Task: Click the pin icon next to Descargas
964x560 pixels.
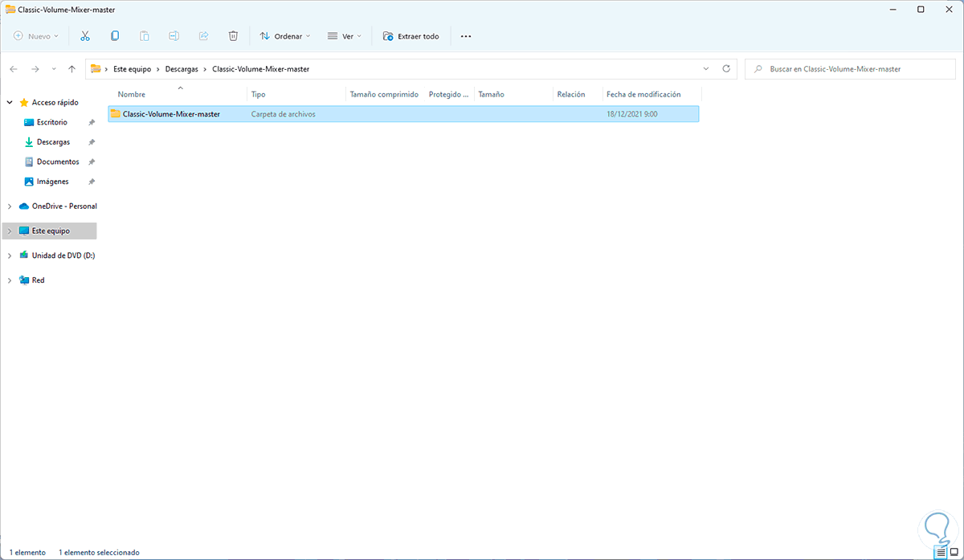Action: (x=92, y=142)
